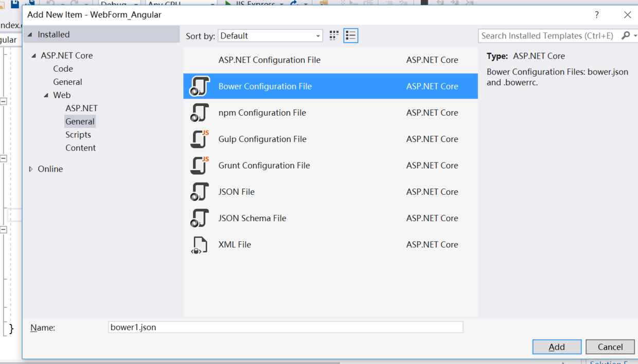This screenshot has width=638, height=364.
Task: Click the search magnifier icon
Action: (626, 35)
